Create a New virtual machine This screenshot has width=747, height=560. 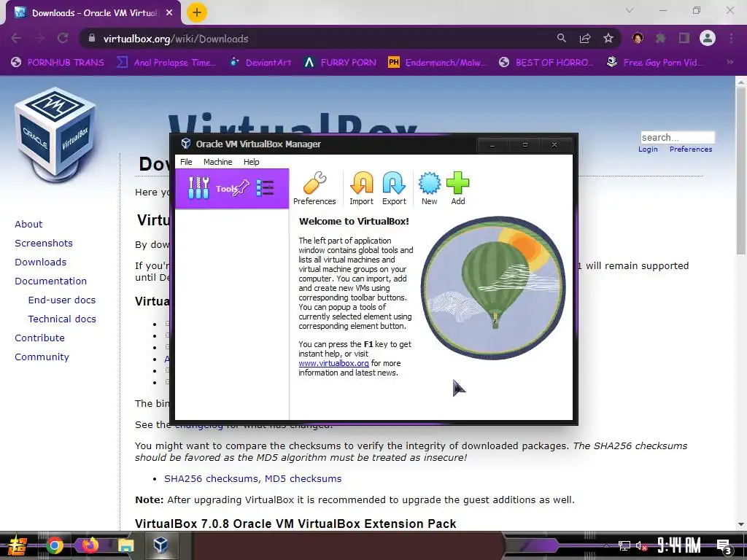(429, 189)
